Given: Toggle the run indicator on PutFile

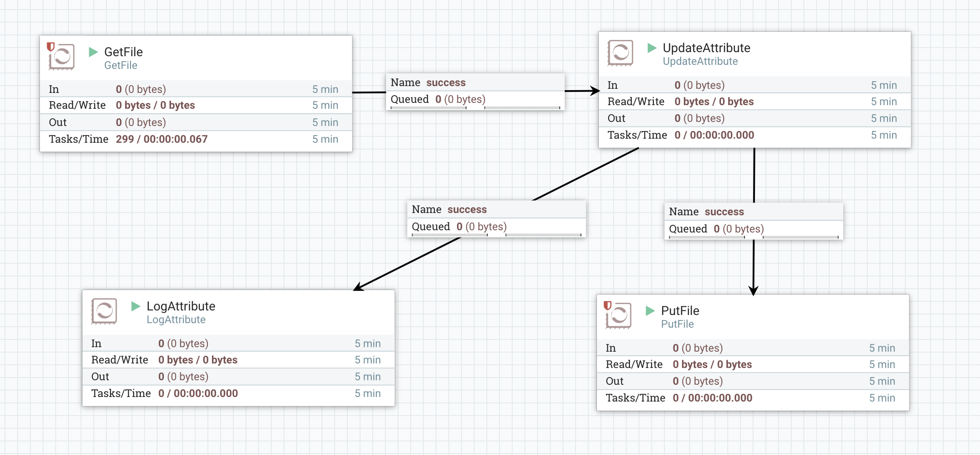Looking at the screenshot, I should 649,311.
